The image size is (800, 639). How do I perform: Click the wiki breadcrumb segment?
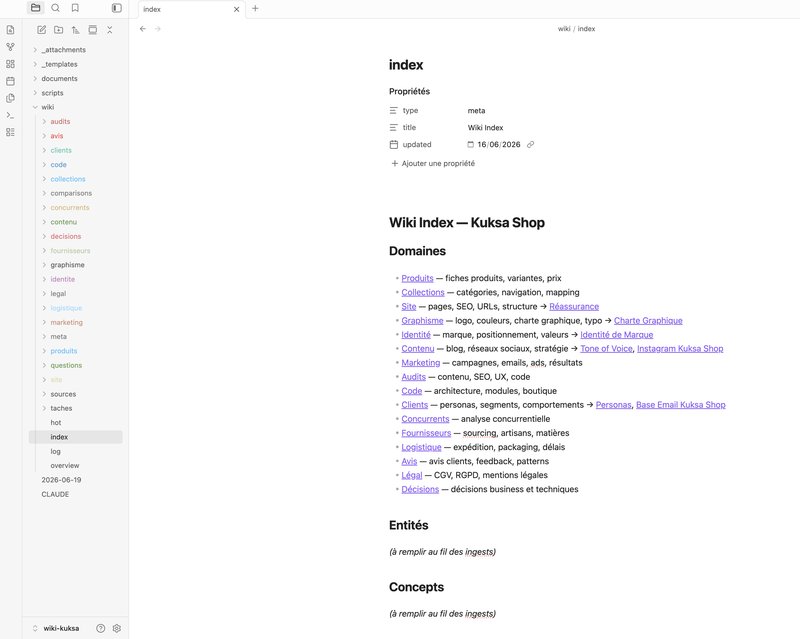pos(564,29)
